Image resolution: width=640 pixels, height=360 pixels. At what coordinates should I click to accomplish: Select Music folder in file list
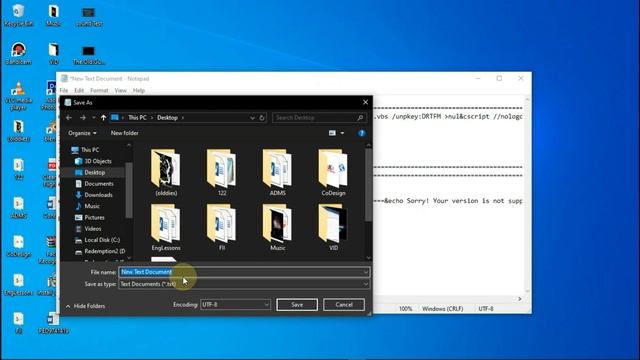278,227
